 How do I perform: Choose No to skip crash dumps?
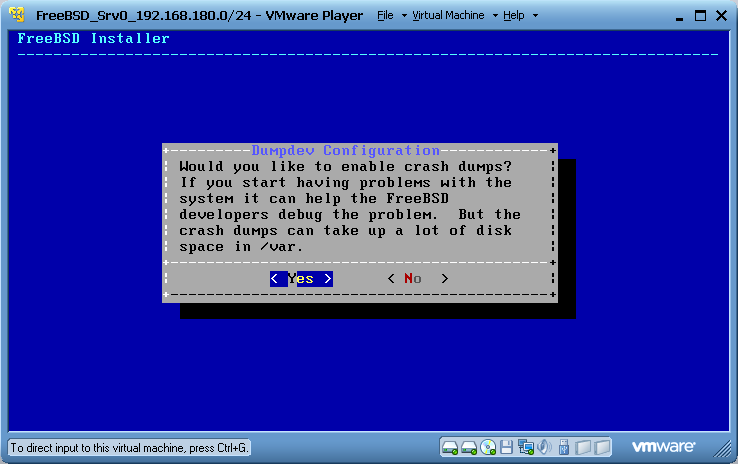(417, 279)
